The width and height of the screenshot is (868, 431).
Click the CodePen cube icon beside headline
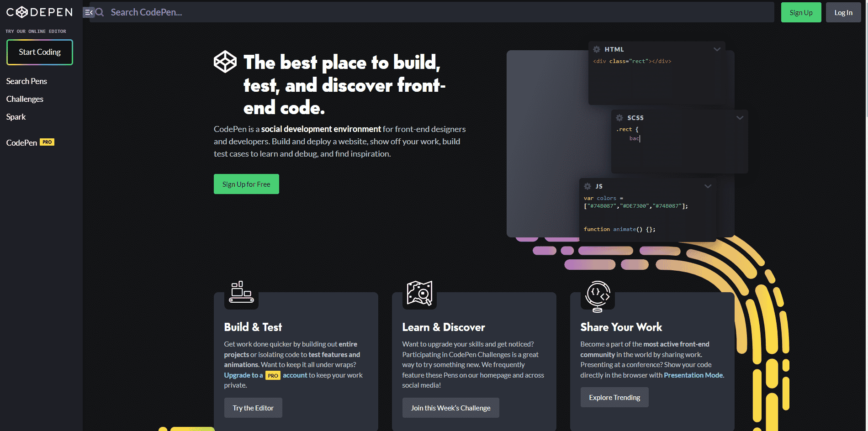tap(225, 62)
